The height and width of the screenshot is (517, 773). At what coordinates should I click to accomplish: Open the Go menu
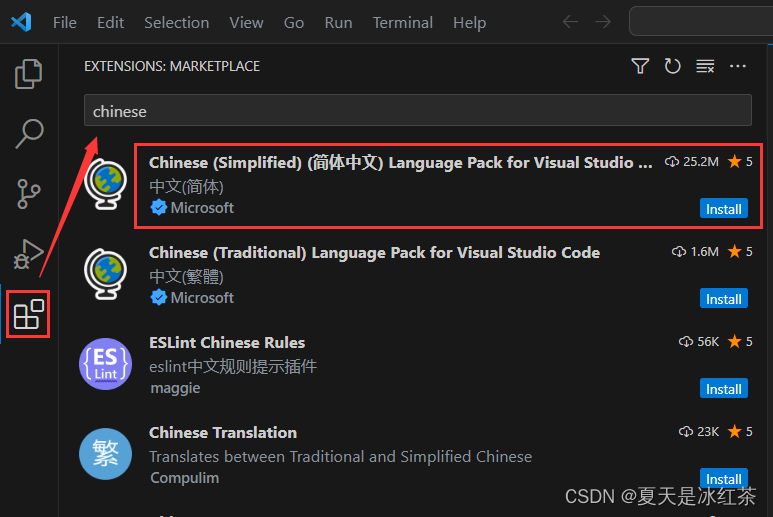pyautogui.click(x=294, y=23)
